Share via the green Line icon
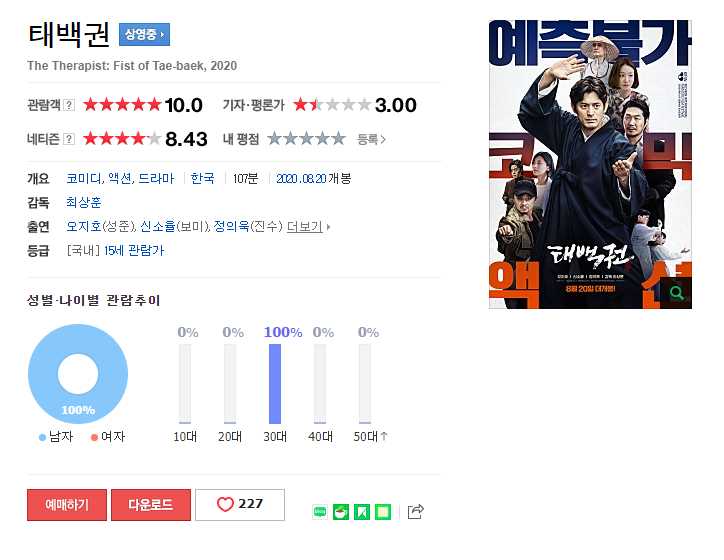The image size is (724, 560). tap(320, 512)
